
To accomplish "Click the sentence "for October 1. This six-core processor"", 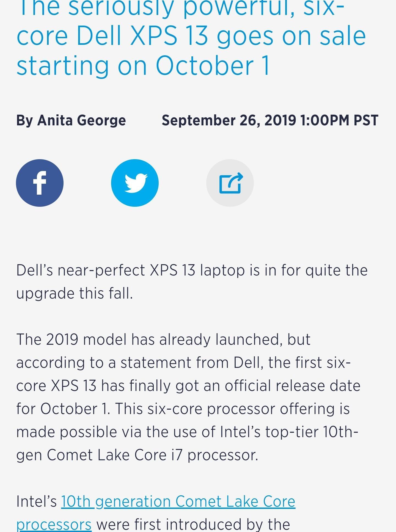I will coord(183,409).
